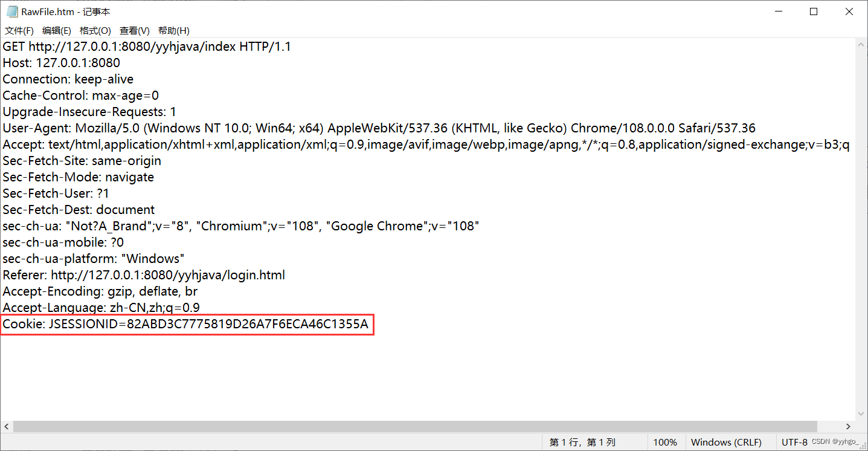Image resolution: width=868 pixels, height=451 pixels.
Task: Click the Sec-Fetch-Site: same-origin line
Action: point(82,161)
